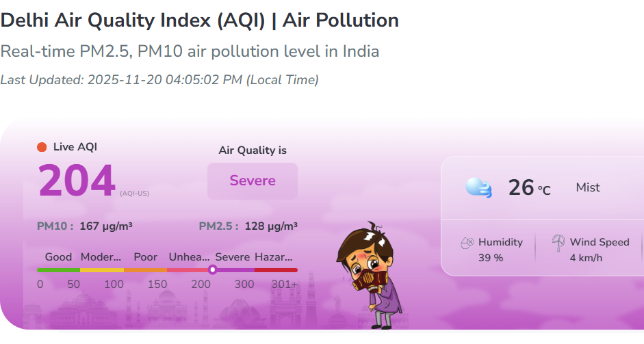Click the Last Updated timestamp text

159,80
